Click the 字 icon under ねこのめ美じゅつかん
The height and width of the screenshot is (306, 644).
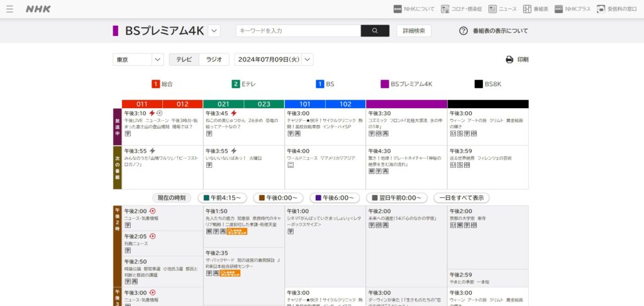click(209, 134)
